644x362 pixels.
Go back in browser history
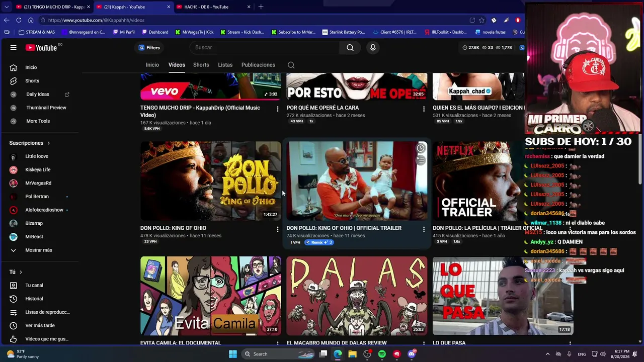coord(7,20)
